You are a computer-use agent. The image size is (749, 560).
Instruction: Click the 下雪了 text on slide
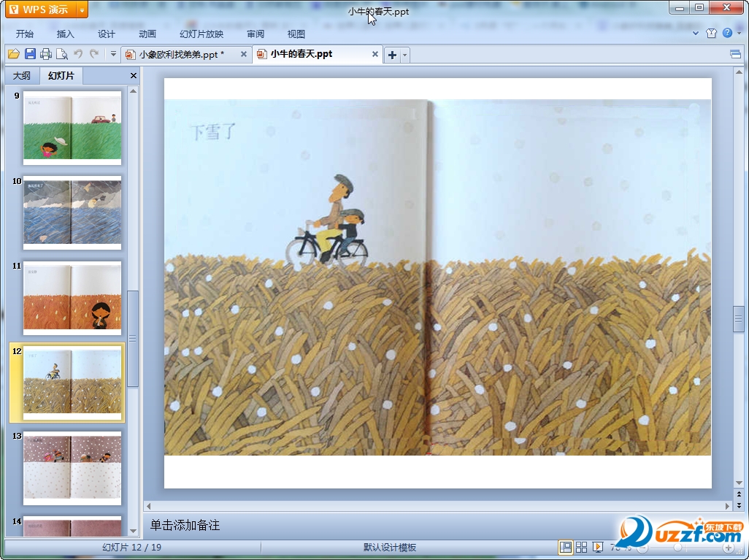click(212, 132)
